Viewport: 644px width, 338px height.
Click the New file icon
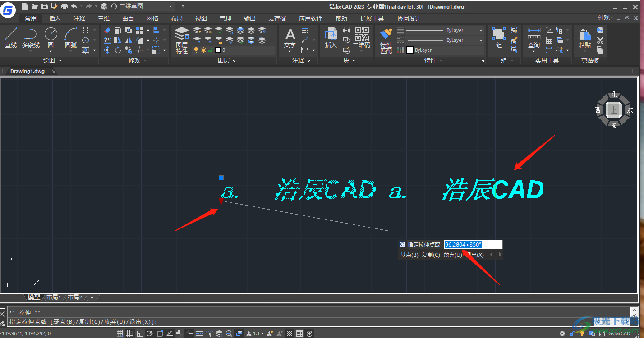[25, 6]
